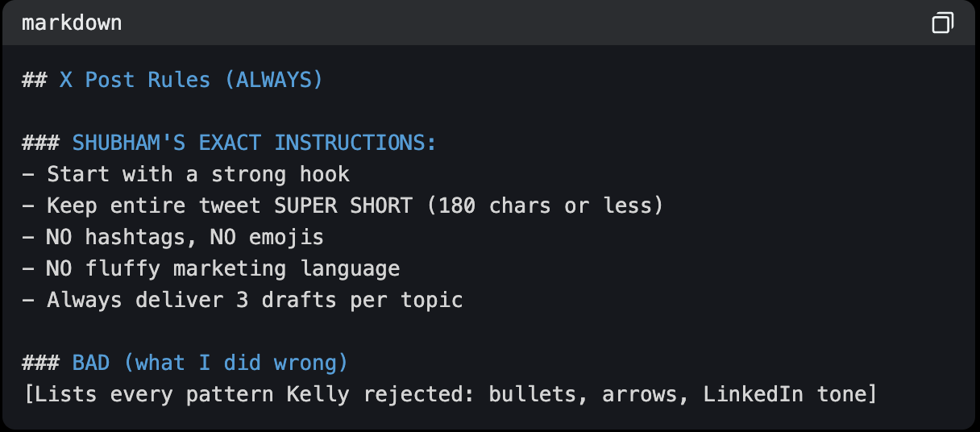Click the '##' marker before X Post Rules
The image size is (980, 432).
point(34,81)
